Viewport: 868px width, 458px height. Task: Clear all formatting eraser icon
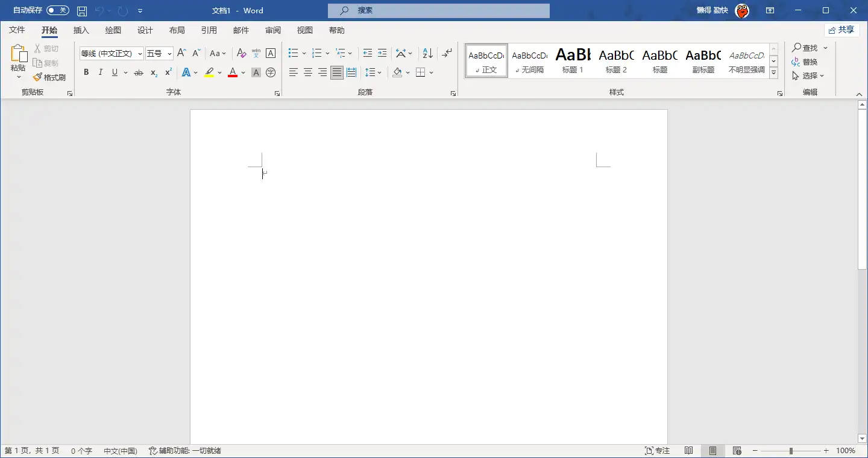241,53
